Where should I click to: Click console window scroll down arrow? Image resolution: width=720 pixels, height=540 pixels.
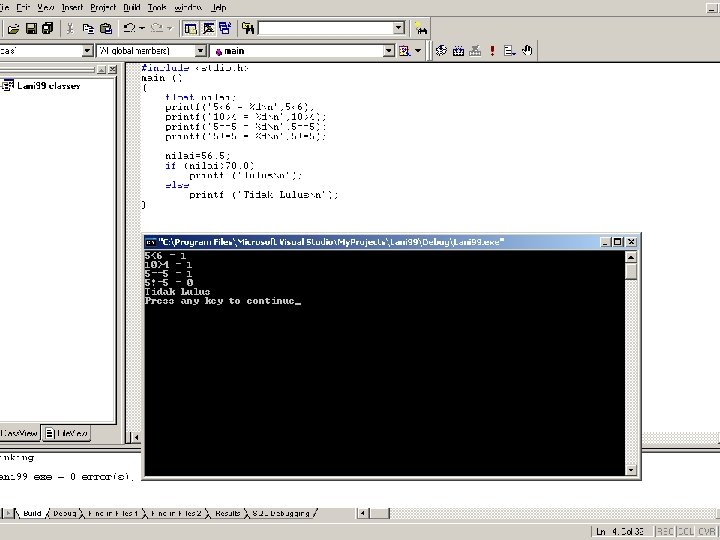(x=631, y=470)
